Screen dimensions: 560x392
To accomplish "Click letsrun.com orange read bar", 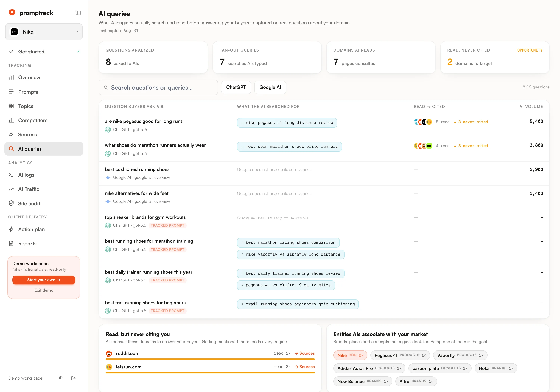I will (x=210, y=372).
